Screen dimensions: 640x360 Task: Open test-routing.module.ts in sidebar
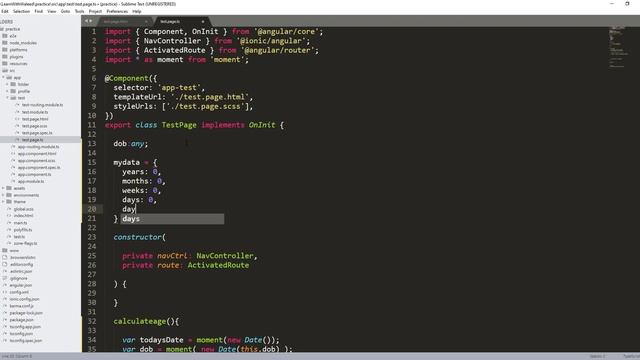pyautogui.click(x=42, y=105)
